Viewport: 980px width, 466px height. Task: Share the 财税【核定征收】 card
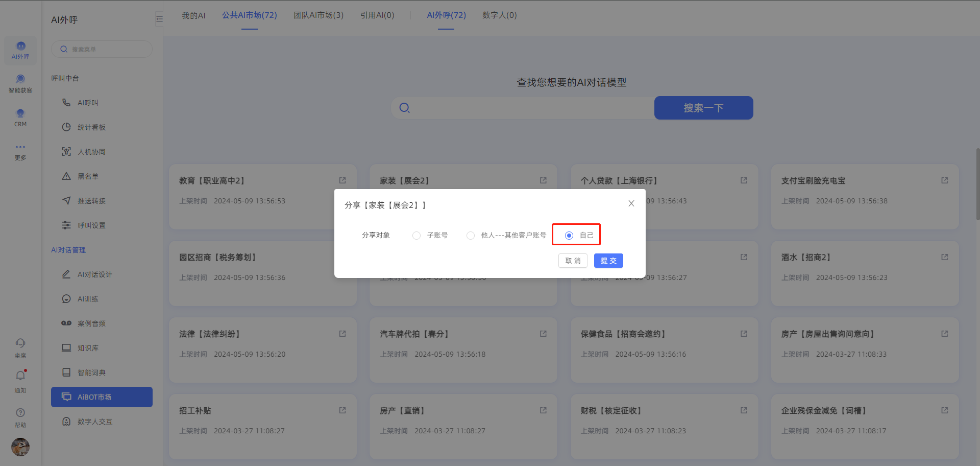pyautogui.click(x=744, y=410)
